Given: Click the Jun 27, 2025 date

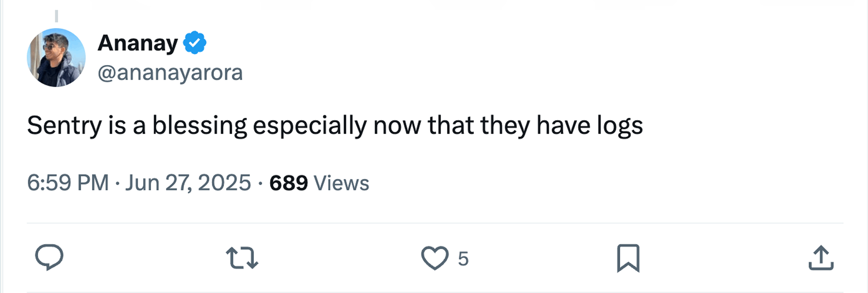Looking at the screenshot, I should 188,182.
